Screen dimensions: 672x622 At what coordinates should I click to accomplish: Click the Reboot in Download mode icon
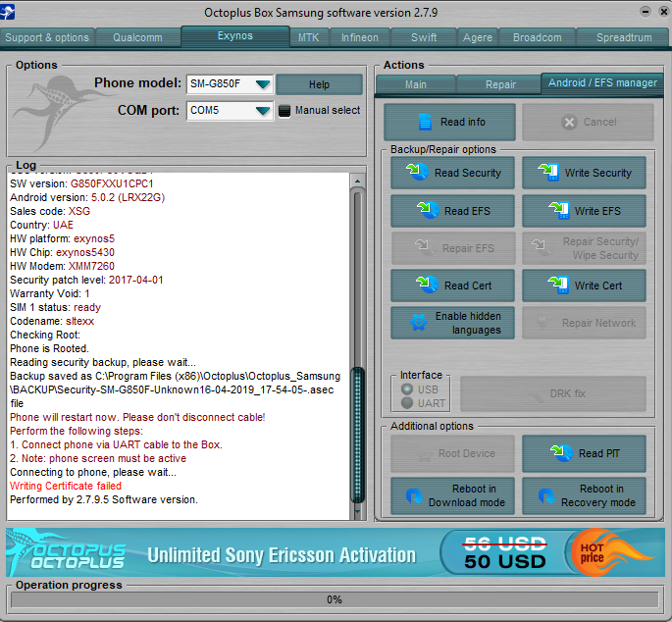pyautogui.click(x=414, y=496)
